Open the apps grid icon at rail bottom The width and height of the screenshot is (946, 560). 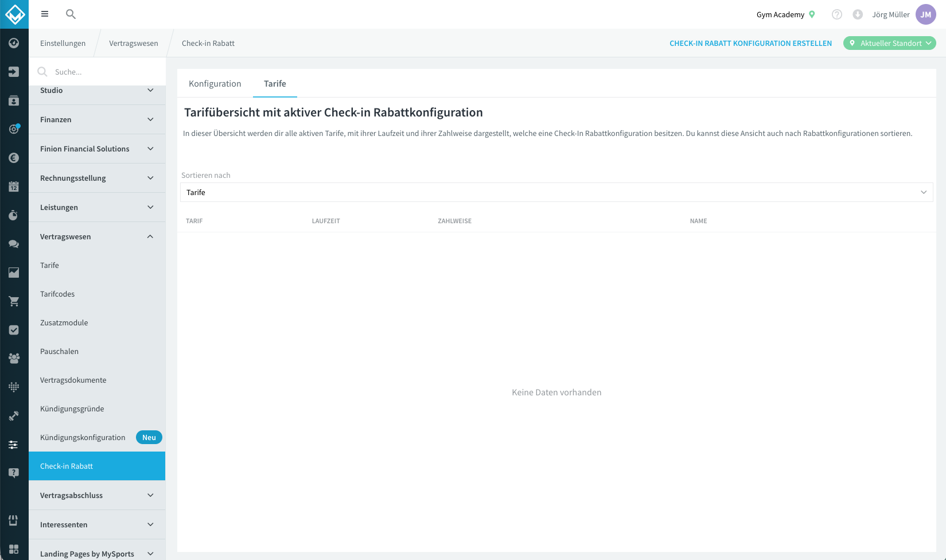click(14, 549)
